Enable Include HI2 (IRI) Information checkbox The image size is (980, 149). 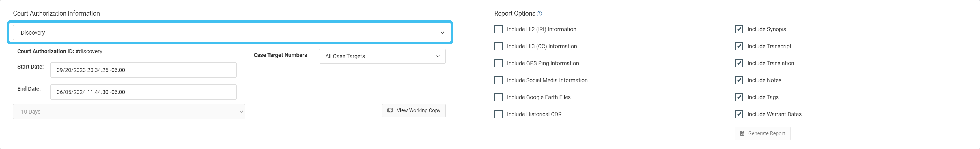pyautogui.click(x=498, y=29)
